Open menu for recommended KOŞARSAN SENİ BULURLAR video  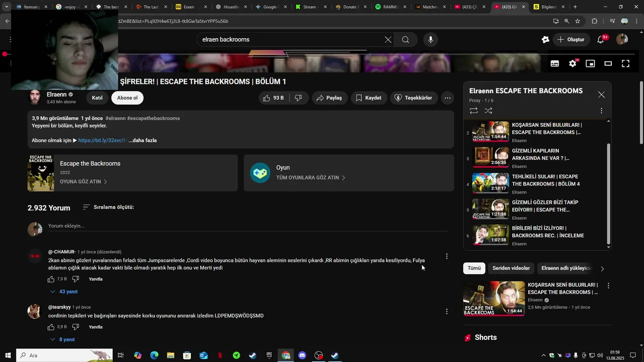[608, 286]
